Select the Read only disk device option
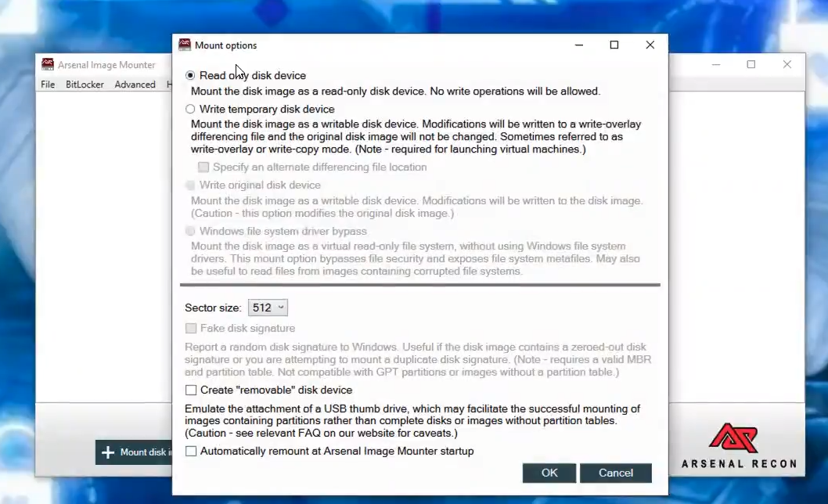This screenshot has height=504, width=828. pyautogui.click(x=190, y=76)
